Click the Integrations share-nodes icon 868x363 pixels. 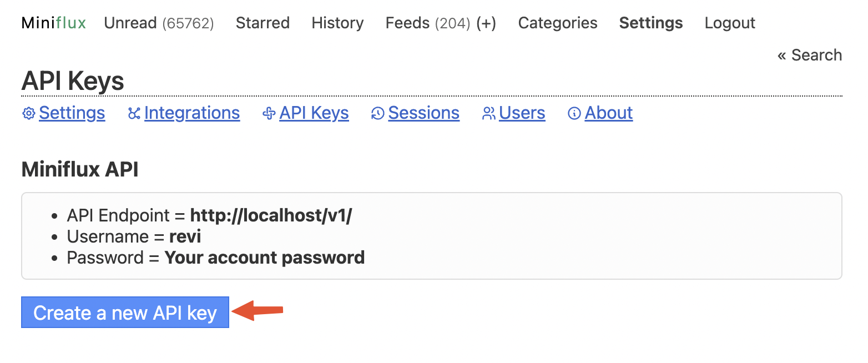[134, 113]
